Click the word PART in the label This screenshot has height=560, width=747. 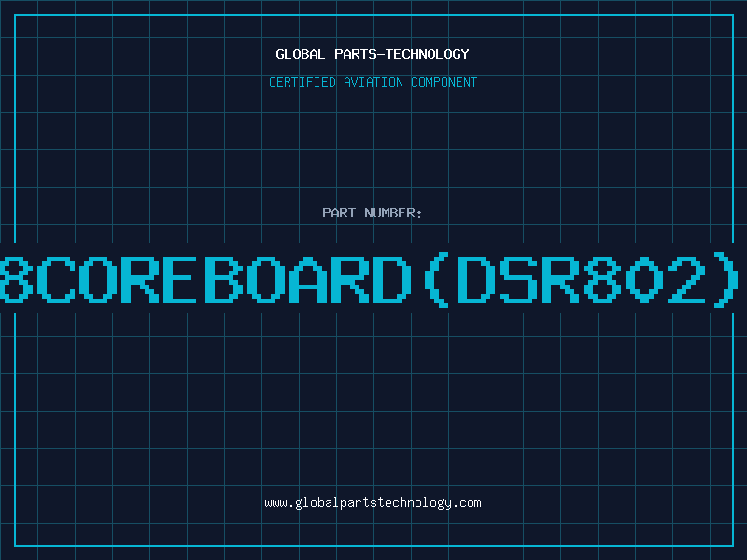click(339, 213)
